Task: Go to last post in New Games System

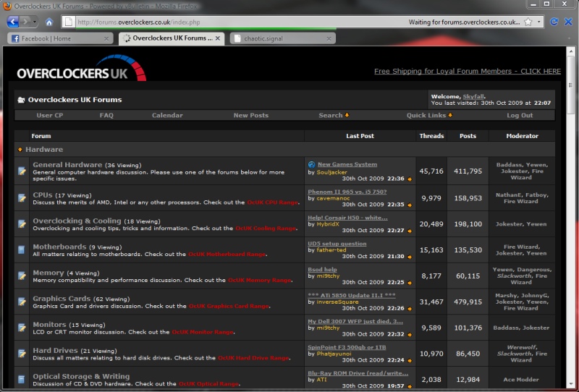Action: coord(410,179)
